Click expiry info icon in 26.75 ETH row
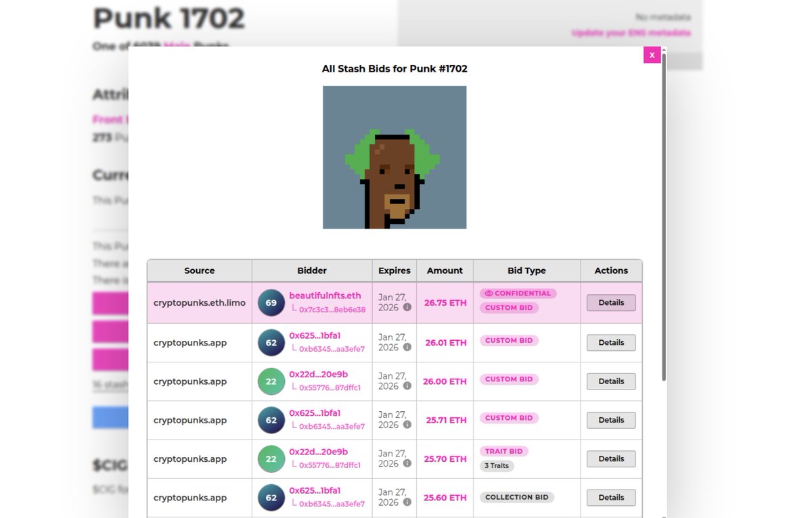The width and height of the screenshot is (812, 518). (x=407, y=307)
